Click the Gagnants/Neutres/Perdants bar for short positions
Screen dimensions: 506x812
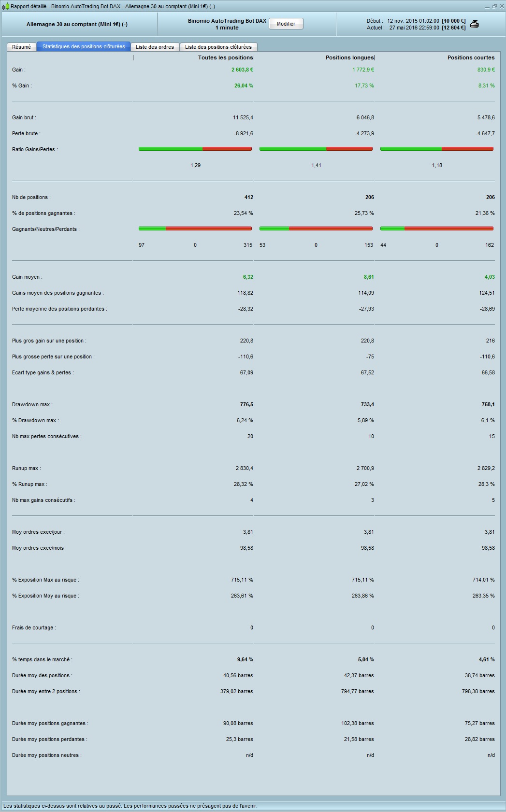(437, 228)
